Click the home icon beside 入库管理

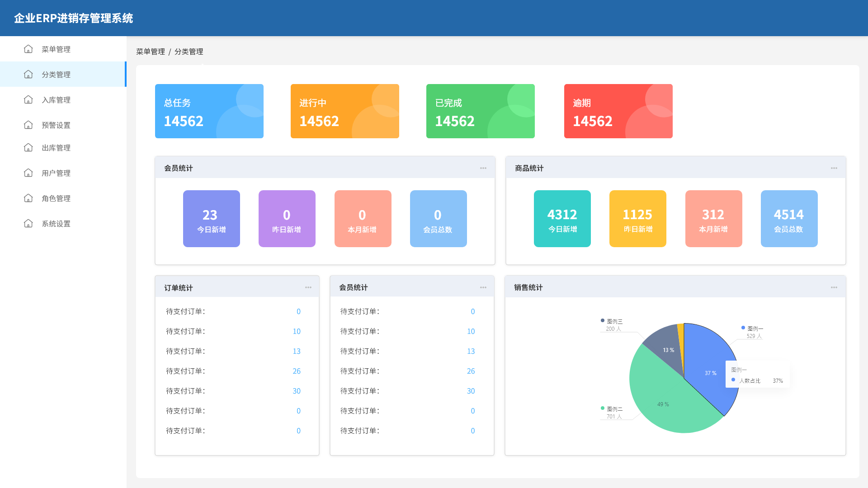(28, 99)
